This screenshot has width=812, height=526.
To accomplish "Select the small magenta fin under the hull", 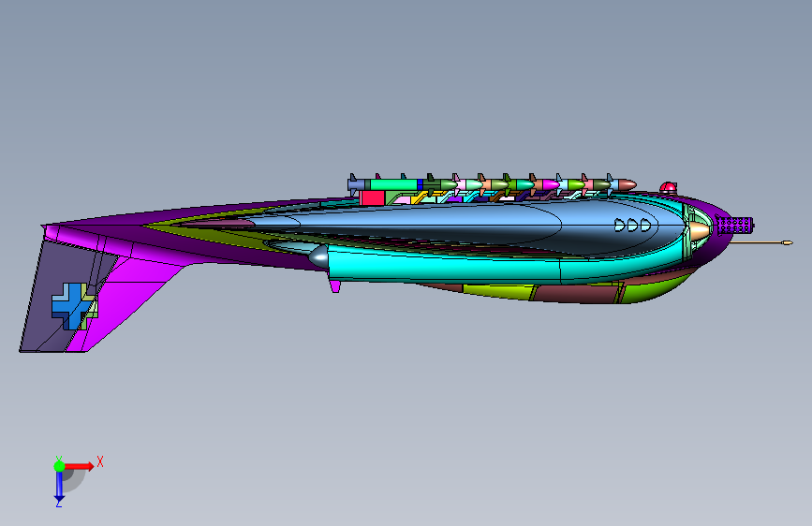I will (335, 285).
